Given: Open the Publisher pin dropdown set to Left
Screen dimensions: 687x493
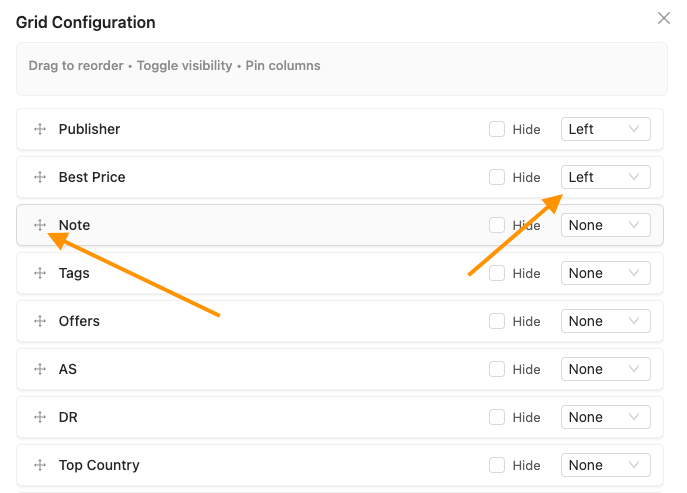Looking at the screenshot, I should click(x=605, y=129).
